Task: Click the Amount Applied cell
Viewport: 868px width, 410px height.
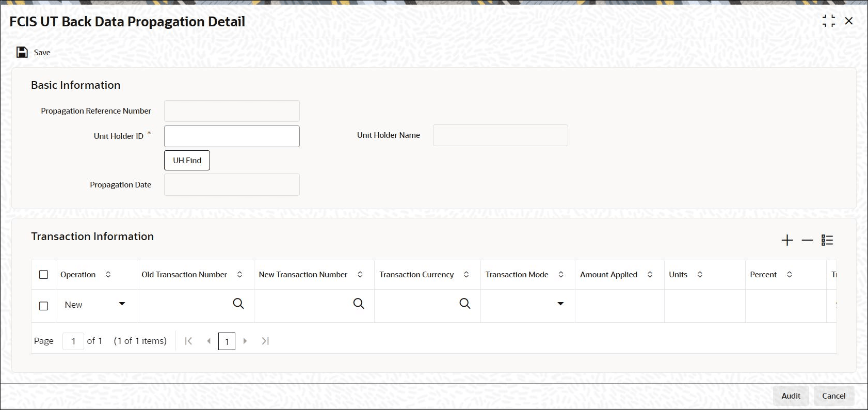Action: [x=620, y=306]
